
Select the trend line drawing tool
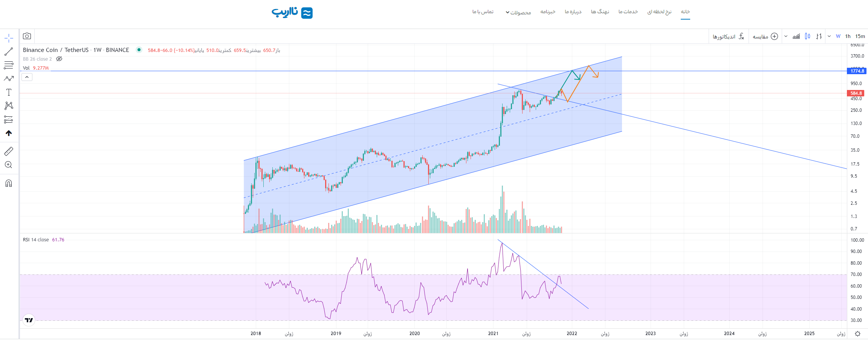(x=9, y=52)
